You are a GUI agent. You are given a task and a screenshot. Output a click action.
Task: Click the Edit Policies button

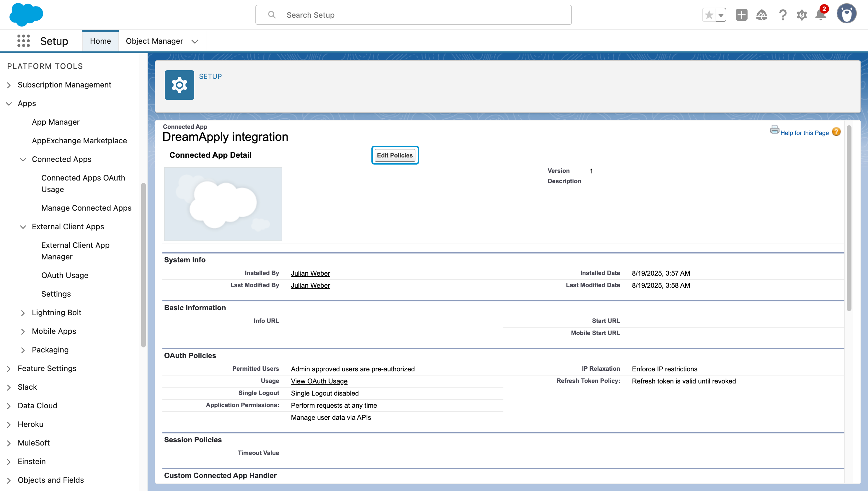(394, 155)
